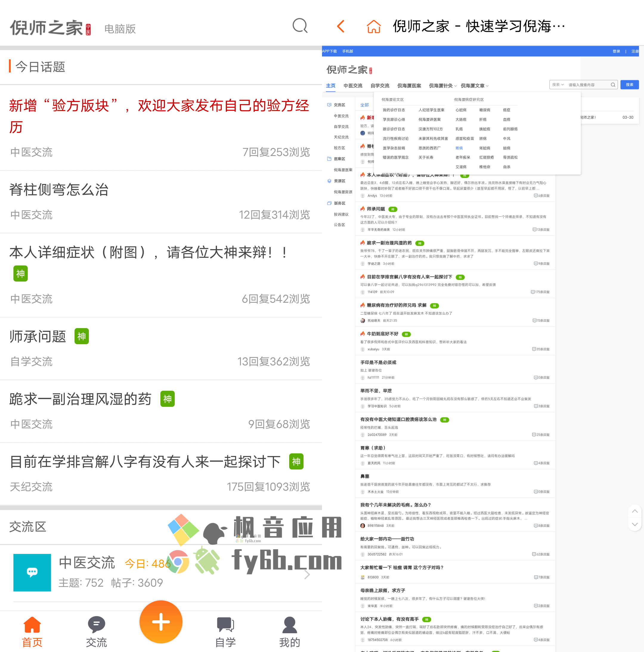Click 倪海厦资源 in the web sidebar
The width and height of the screenshot is (644, 652).
(x=343, y=192)
